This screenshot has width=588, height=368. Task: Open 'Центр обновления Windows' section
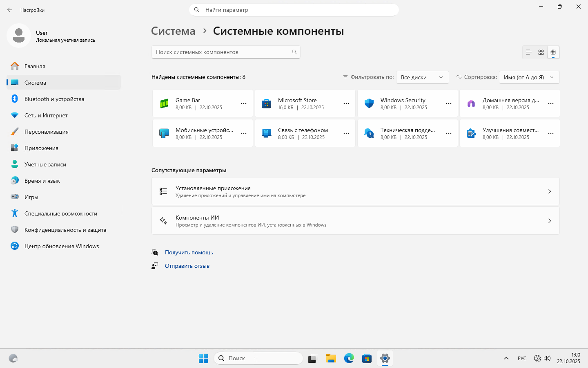tap(61, 246)
